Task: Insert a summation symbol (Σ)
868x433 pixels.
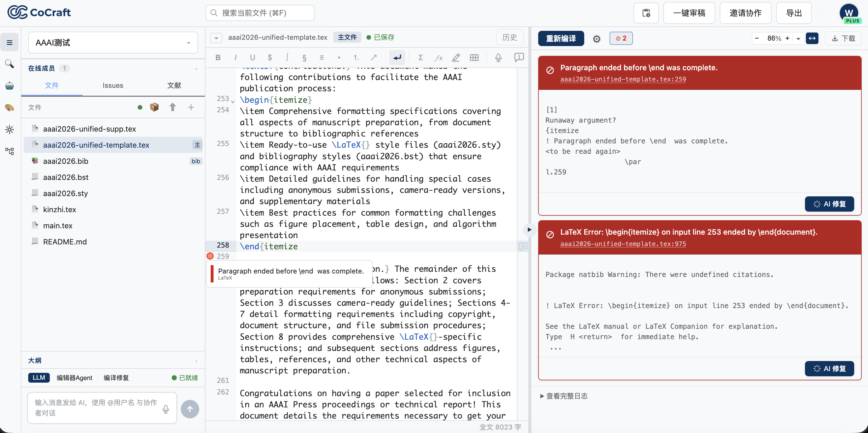Action: pos(420,58)
